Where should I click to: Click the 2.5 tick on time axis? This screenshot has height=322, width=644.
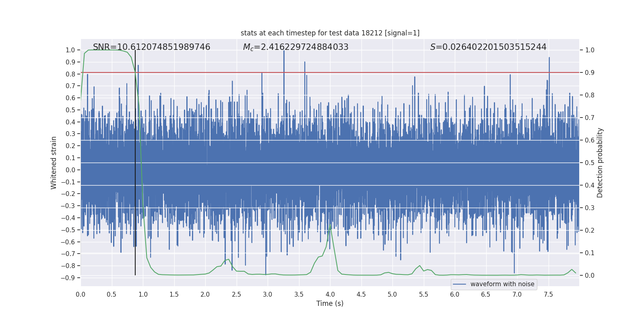pyautogui.click(x=236, y=294)
